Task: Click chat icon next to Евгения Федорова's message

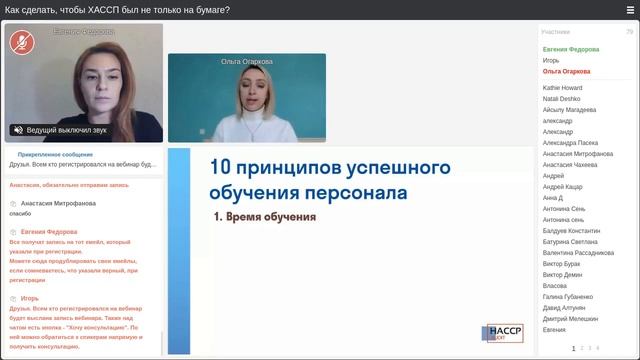Action: tap(13, 232)
